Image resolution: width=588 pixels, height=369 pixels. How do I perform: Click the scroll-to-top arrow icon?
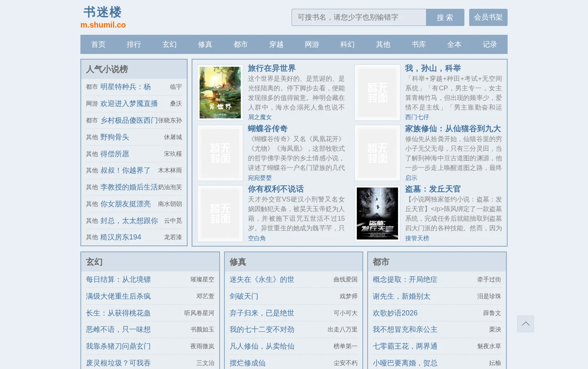pos(526,324)
